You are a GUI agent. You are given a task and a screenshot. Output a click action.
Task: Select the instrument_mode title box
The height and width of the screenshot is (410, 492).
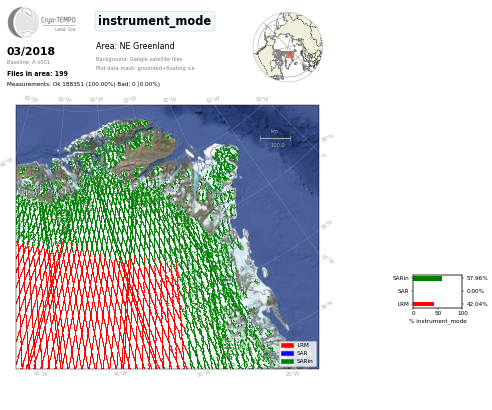155,21
